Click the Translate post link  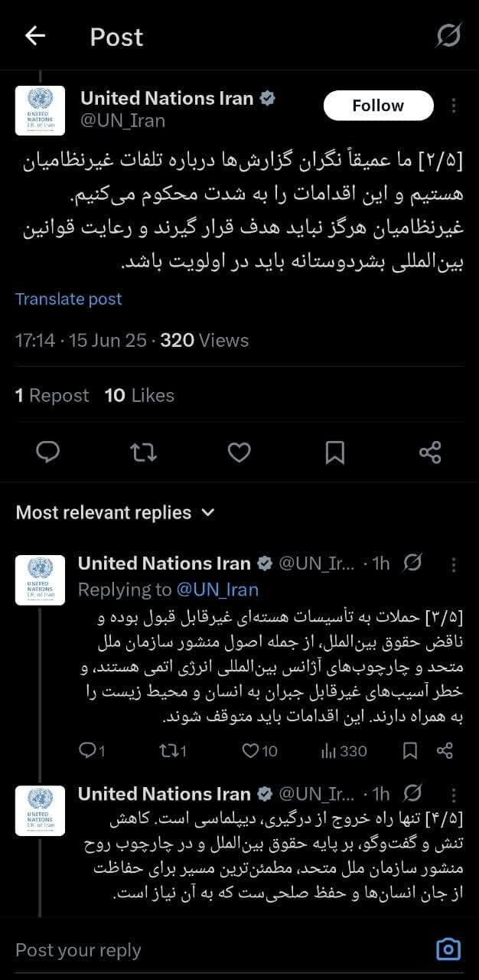[x=68, y=299]
